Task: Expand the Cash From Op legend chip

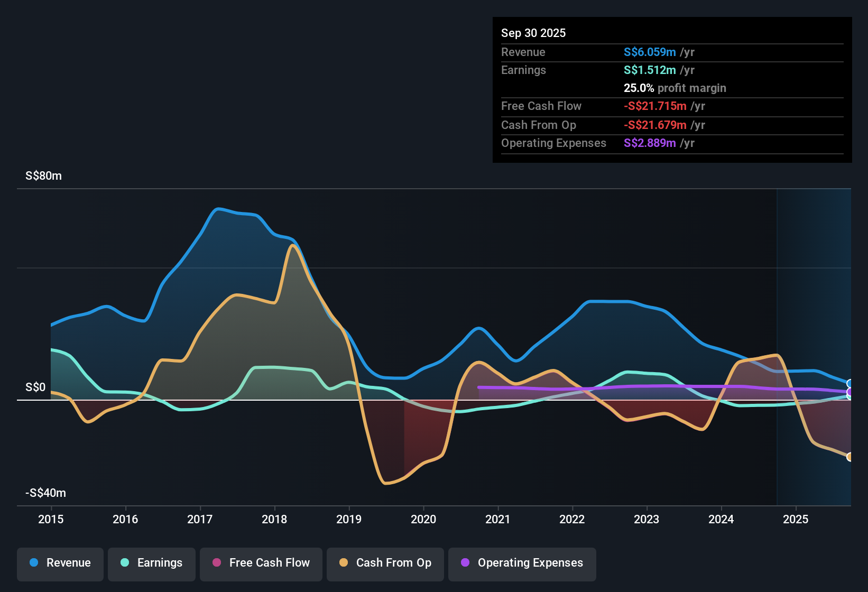Action: pos(385,563)
